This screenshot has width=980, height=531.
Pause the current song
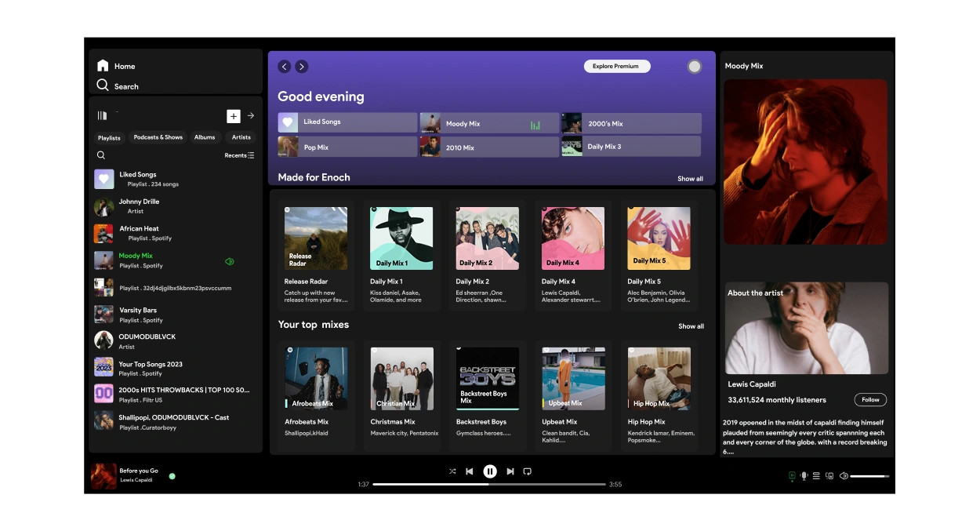coord(490,471)
